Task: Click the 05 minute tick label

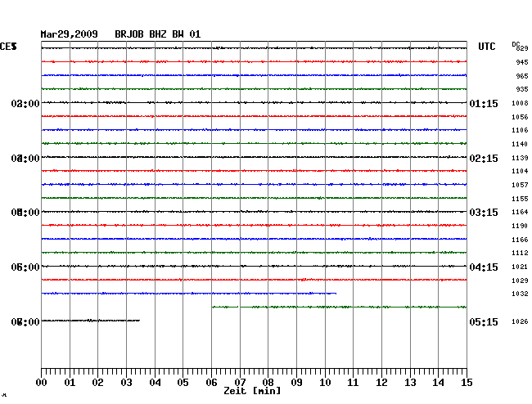Action: (x=183, y=383)
